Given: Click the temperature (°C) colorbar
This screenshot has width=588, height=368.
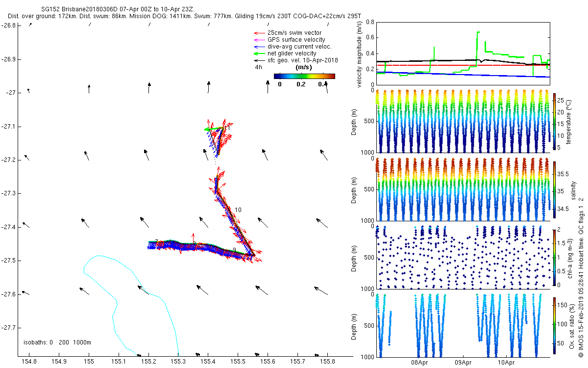Looking at the screenshot, I should point(555,121).
